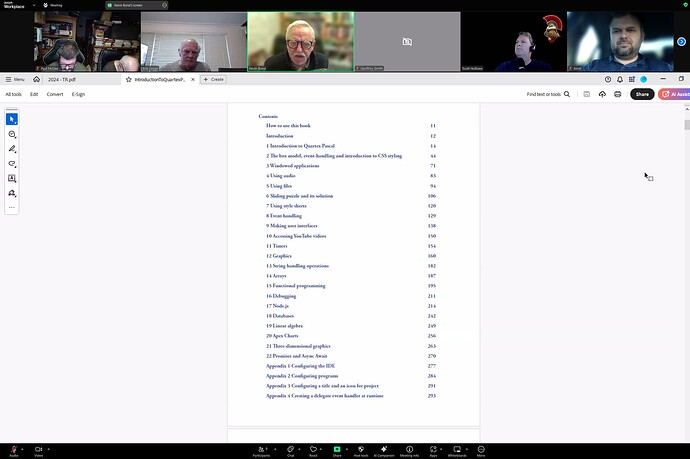This screenshot has width=690, height=459.
Task: Pick the stamp signature tool
Action: coord(12,193)
